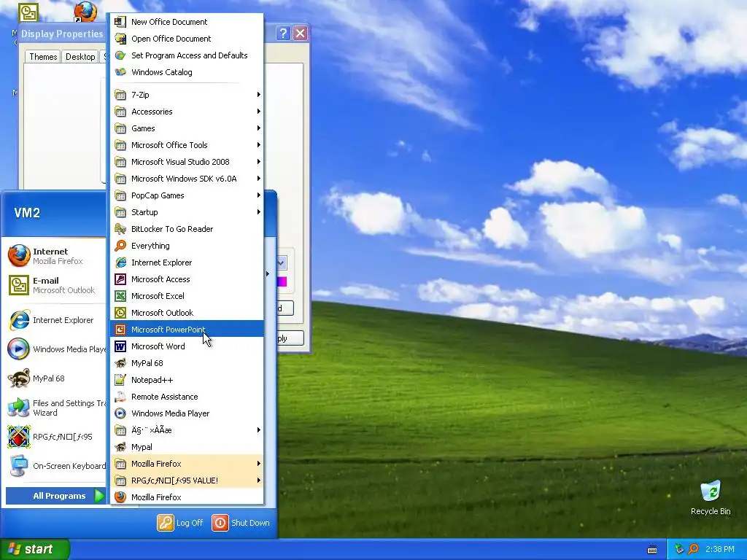Click the help question mark in Display Properties
Screen dimensions: 747x560
coord(283,34)
